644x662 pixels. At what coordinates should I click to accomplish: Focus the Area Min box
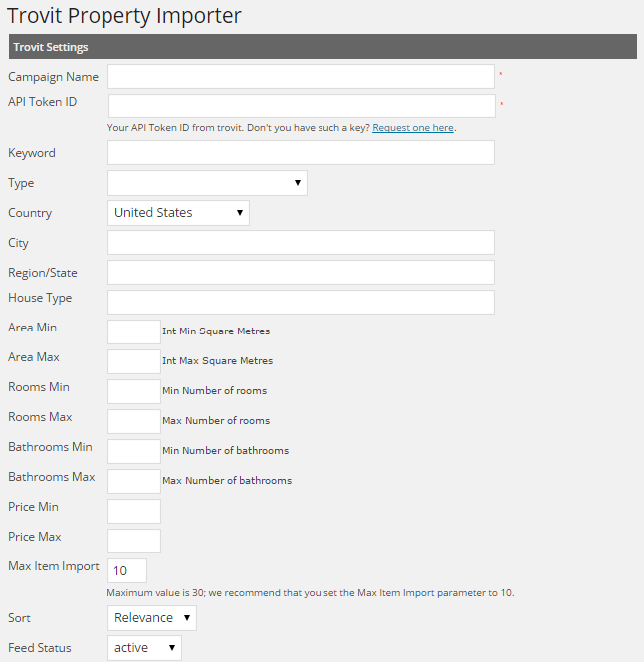click(x=134, y=332)
